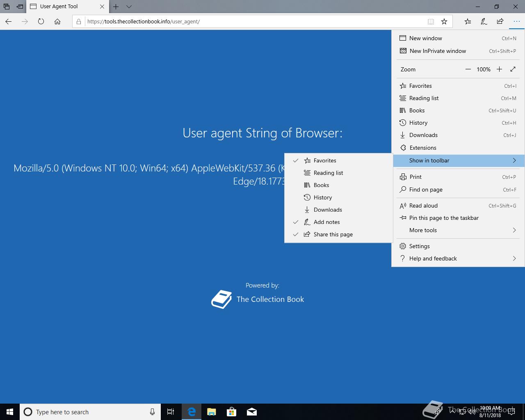Viewport: 525px width, 420px height.
Task: Click the Add notes pen toolbar icon
Action: pyautogui.click(x=484, y=21)
